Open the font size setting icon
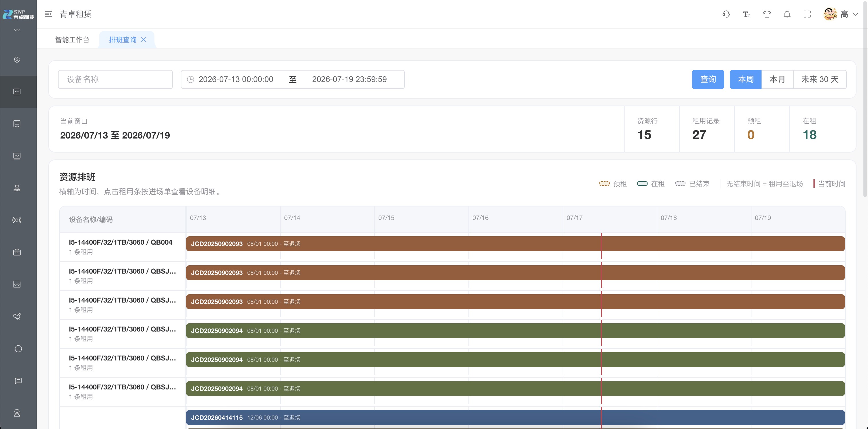Viewport: 868px width, 429px height. (x=746, y=14)
